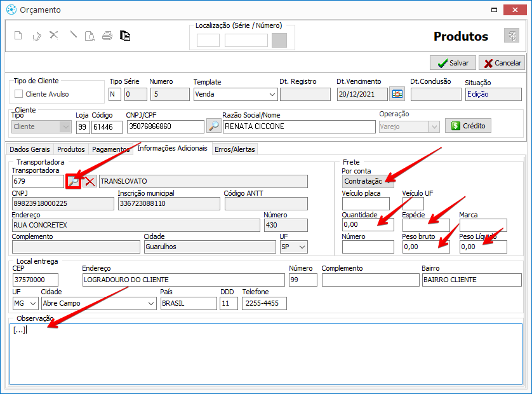Viewport: 532px width, 394px height.
Task: Click the Espécie field
Action: [426, 225]
